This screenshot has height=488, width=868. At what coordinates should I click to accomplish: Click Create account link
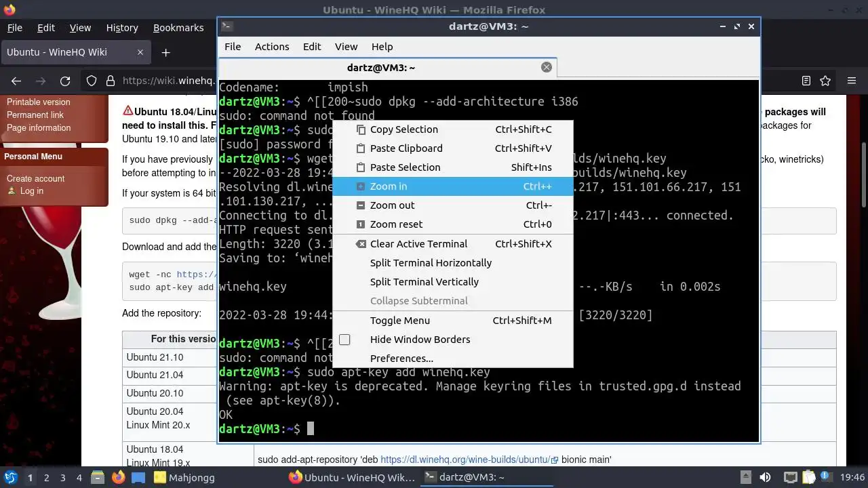pyautogui.click(x=36, y=179)
